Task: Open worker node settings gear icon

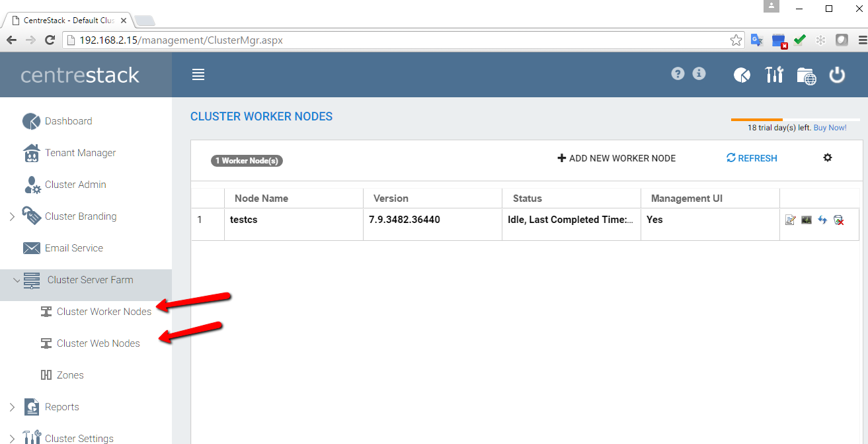Action: [828, 157]
